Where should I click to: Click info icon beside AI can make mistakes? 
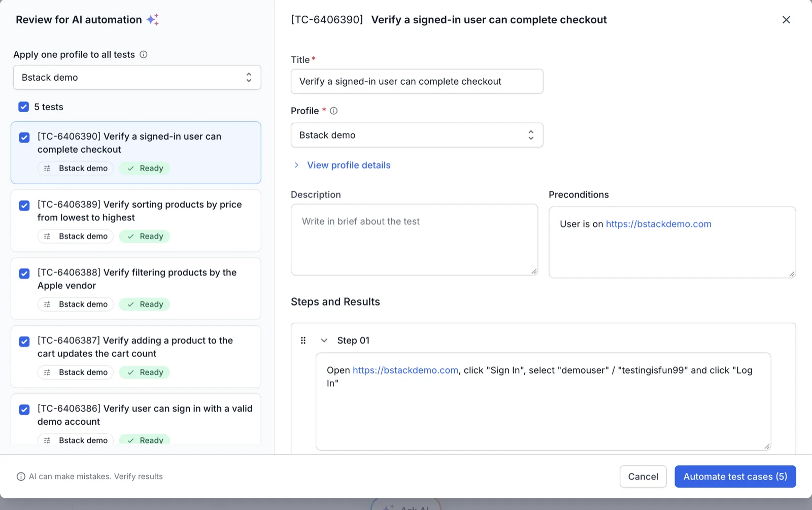(x=21, y=477)
